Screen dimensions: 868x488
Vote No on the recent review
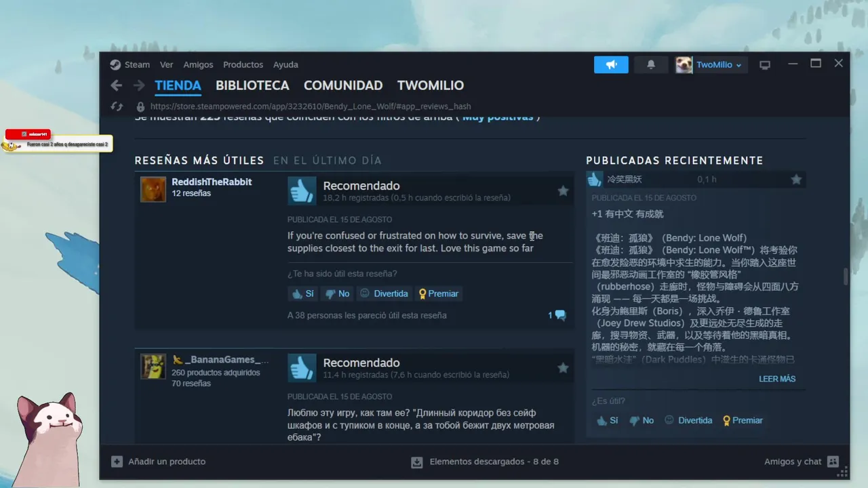point(641,420)
